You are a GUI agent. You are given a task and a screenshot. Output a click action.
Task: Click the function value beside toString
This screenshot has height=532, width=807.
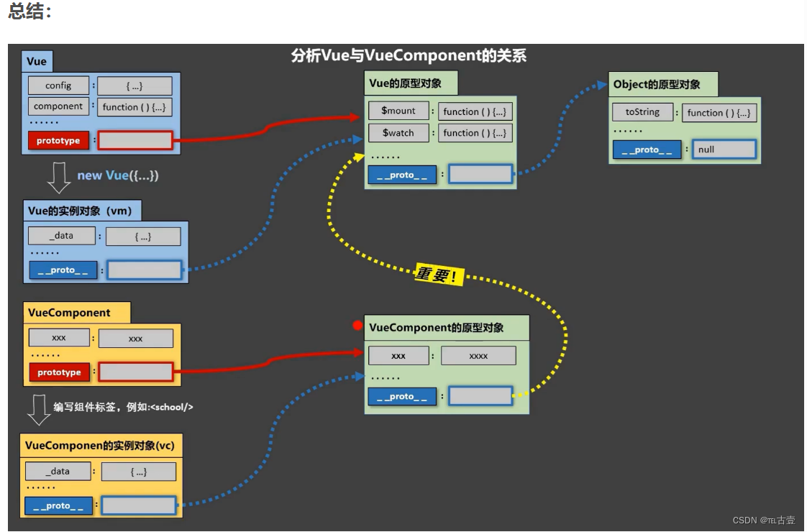coord(719,113)
